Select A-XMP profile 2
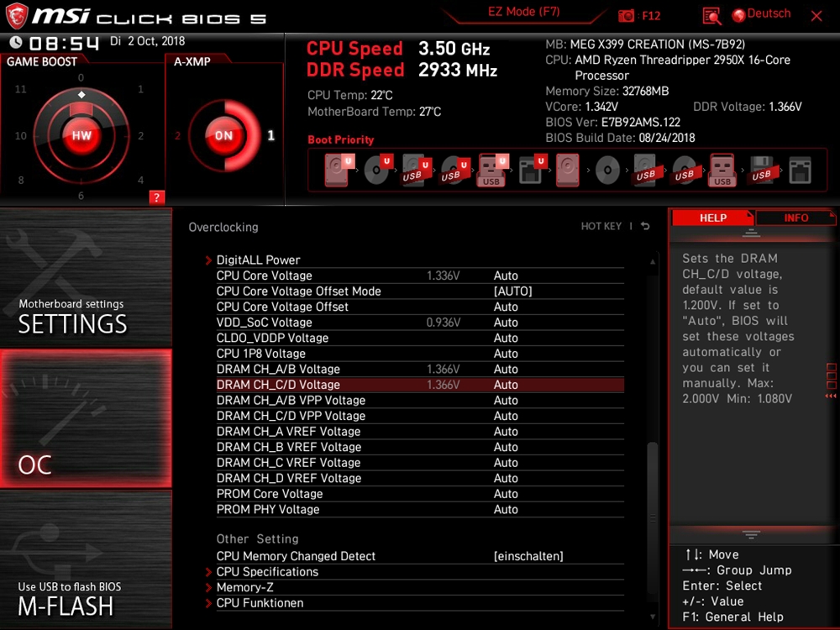 pyautogui.click(x=177, y=135)
